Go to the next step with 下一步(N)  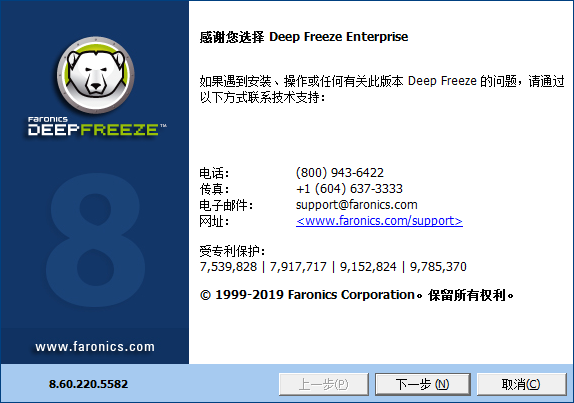click(422, 384)
